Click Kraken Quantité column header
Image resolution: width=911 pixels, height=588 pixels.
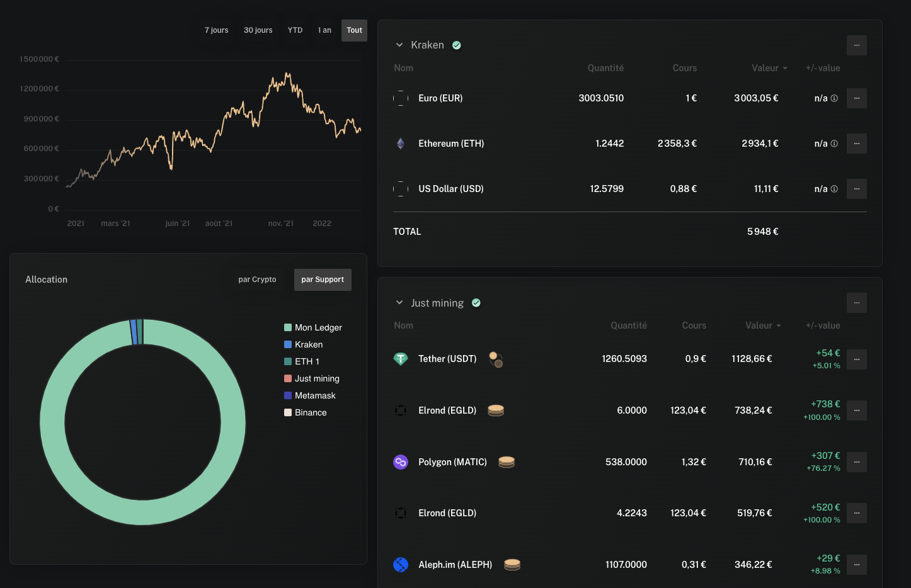click(605, 68)
